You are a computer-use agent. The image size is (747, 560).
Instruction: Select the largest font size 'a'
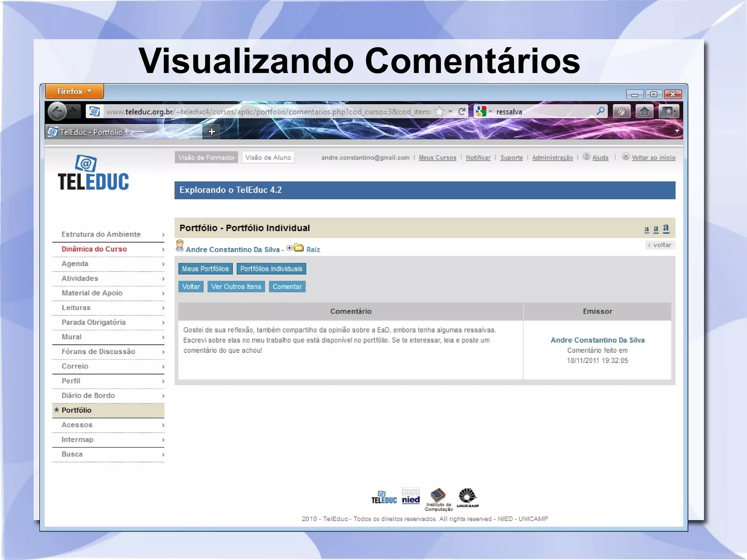pyautogui.click(x=666, y=228)
